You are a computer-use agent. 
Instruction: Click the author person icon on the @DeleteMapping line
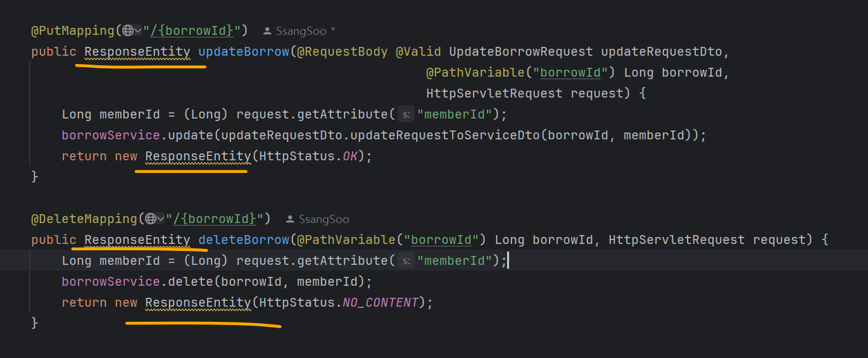(290, 219)
